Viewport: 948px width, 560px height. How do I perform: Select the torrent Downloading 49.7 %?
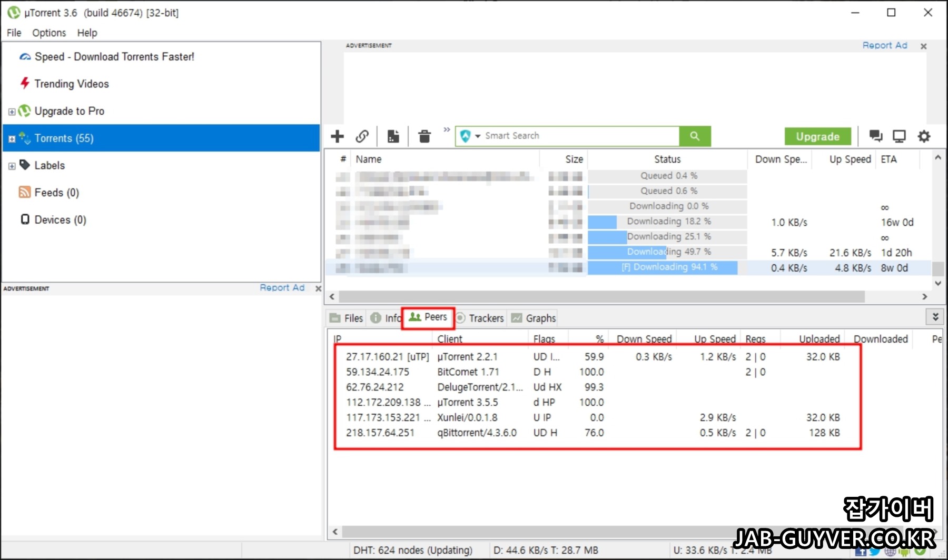pos(628,252)
